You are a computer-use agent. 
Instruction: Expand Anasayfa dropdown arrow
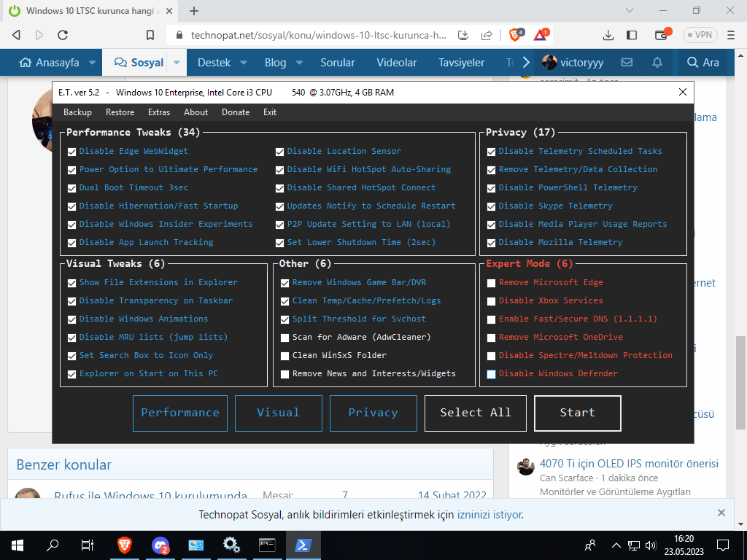92,63
